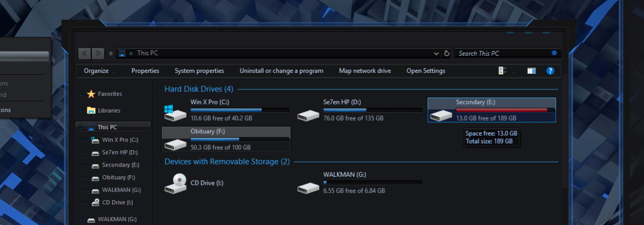Image resolution: width=644 pixels, height=225 pixels.
Task: Click the change view layout icon
Action: (502, 71)
